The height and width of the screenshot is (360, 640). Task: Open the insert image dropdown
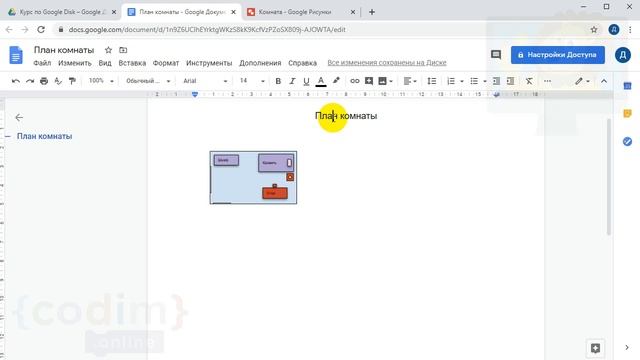(x=385, y=81)
